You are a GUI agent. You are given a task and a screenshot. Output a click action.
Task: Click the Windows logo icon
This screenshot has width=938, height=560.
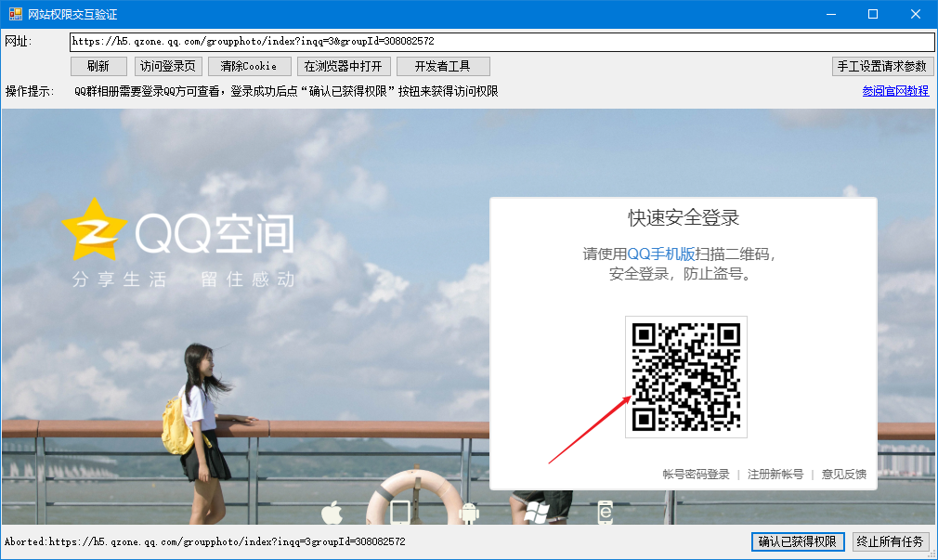pyautogui.click(x=537, y=513)
